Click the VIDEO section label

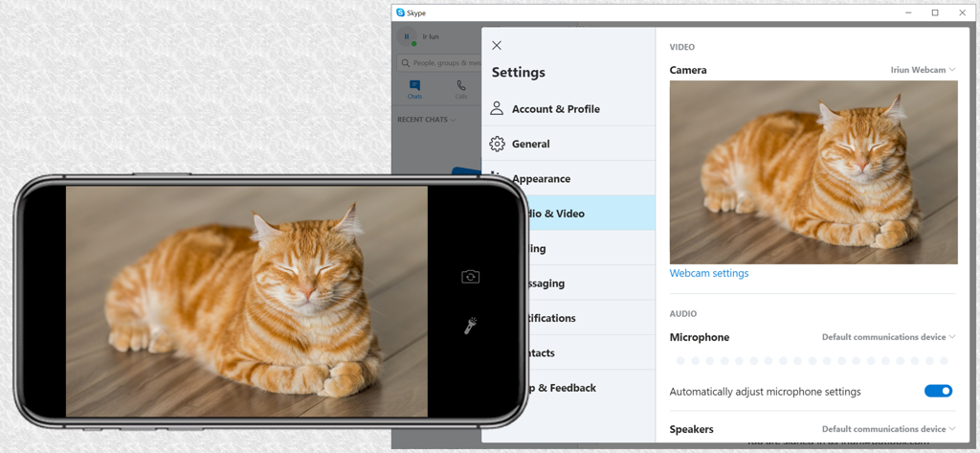(681, 47)
